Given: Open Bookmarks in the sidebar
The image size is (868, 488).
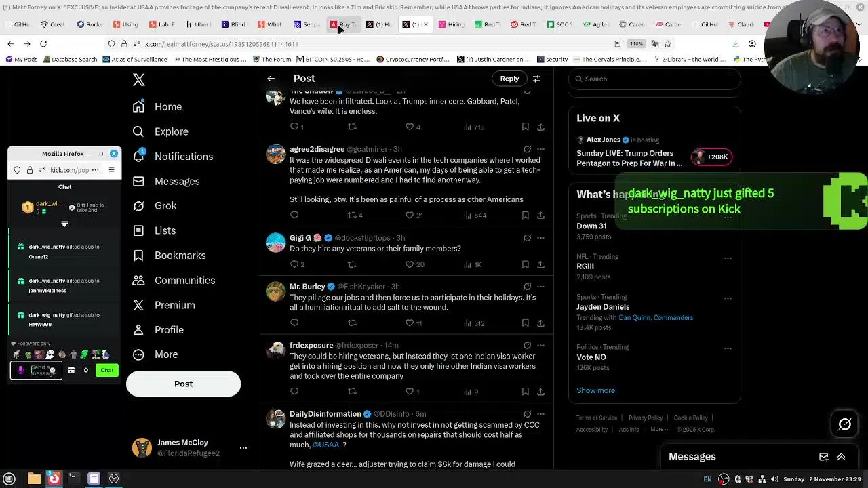Looking at the screenshot, I should [169, 255].
